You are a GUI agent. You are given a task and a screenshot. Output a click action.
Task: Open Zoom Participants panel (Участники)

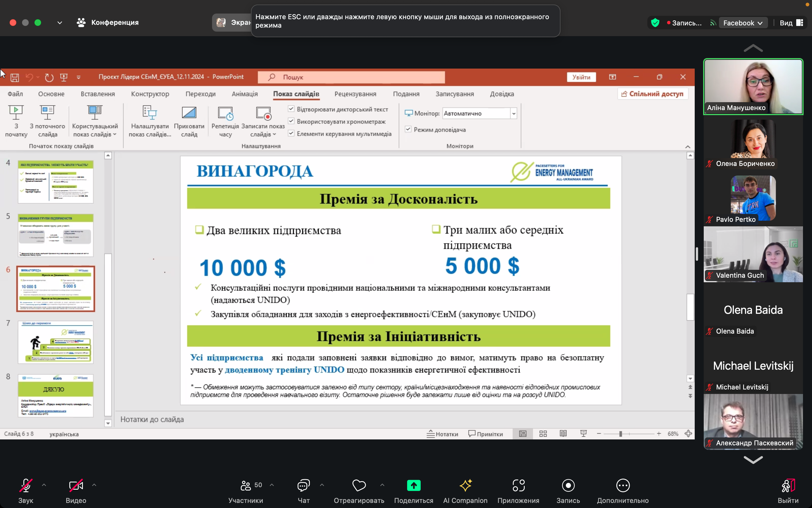(246, 491)
